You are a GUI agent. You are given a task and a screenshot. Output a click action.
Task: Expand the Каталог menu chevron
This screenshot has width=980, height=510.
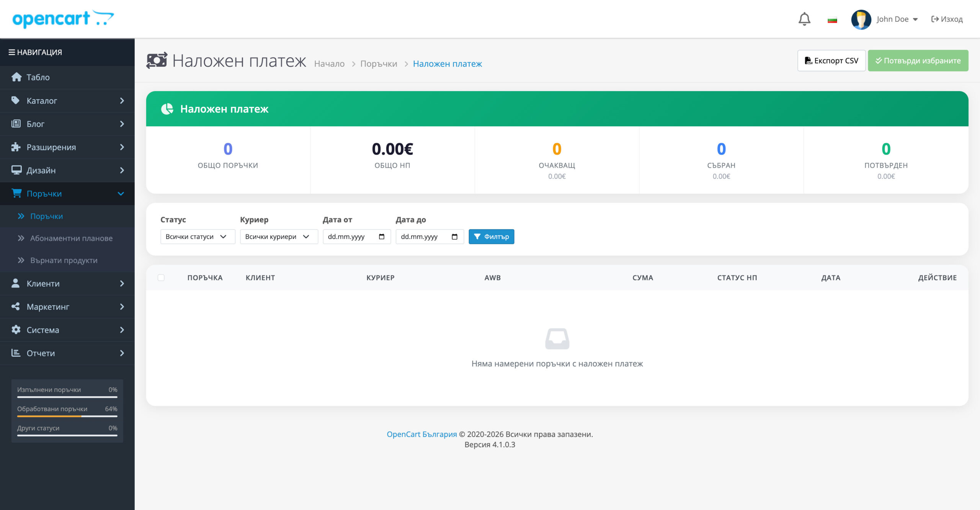(x=122, y=101)
